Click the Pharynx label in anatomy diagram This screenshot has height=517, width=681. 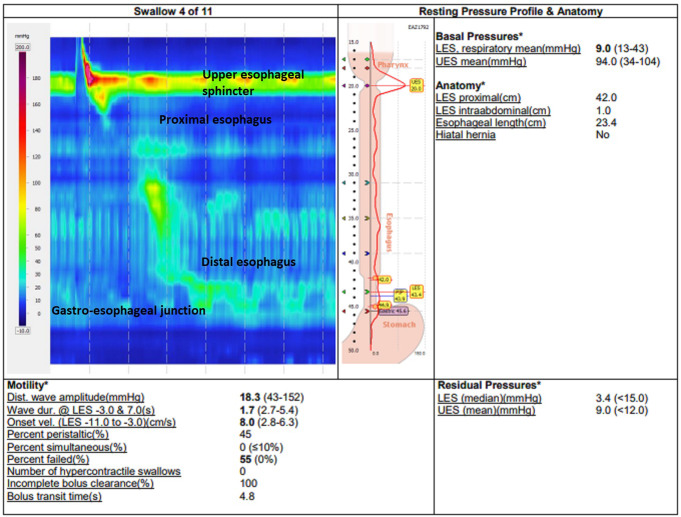click(x=393, y=65)
